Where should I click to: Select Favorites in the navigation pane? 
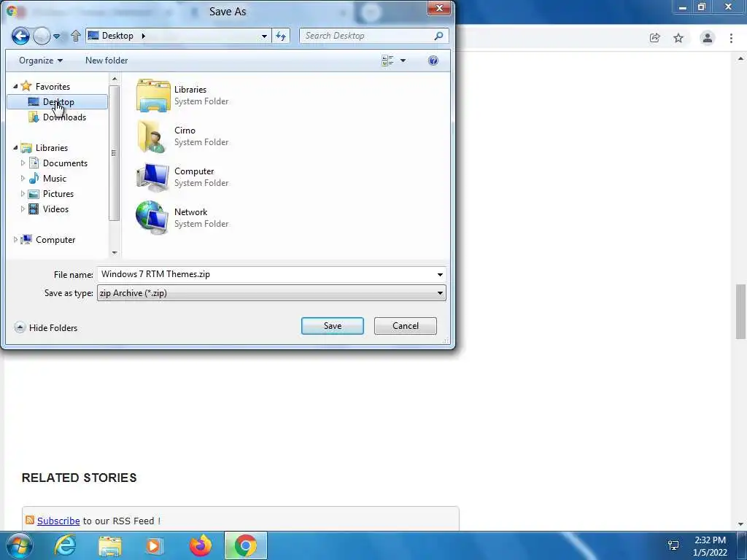pos(53,86)
